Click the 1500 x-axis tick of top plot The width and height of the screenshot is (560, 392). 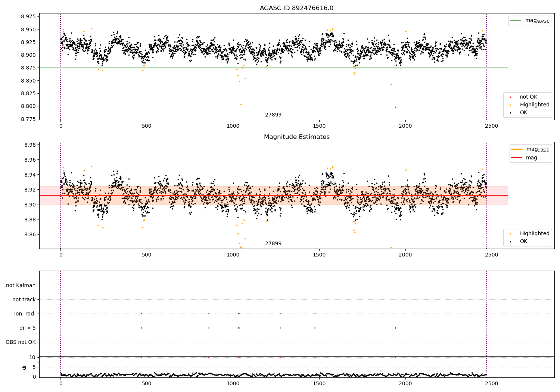(319, 126)
